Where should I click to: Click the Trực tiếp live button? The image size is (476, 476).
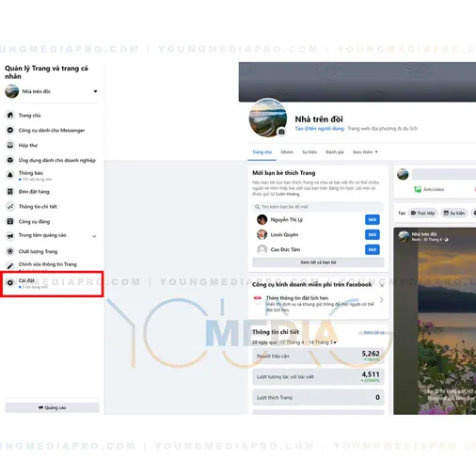click(x=422, y=214)
